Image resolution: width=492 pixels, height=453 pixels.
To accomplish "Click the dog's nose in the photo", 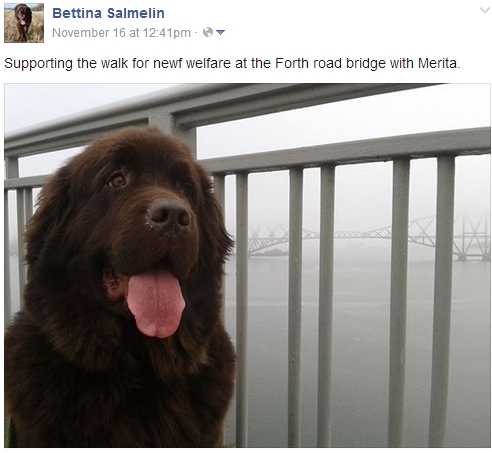I will tap(169, 215).
